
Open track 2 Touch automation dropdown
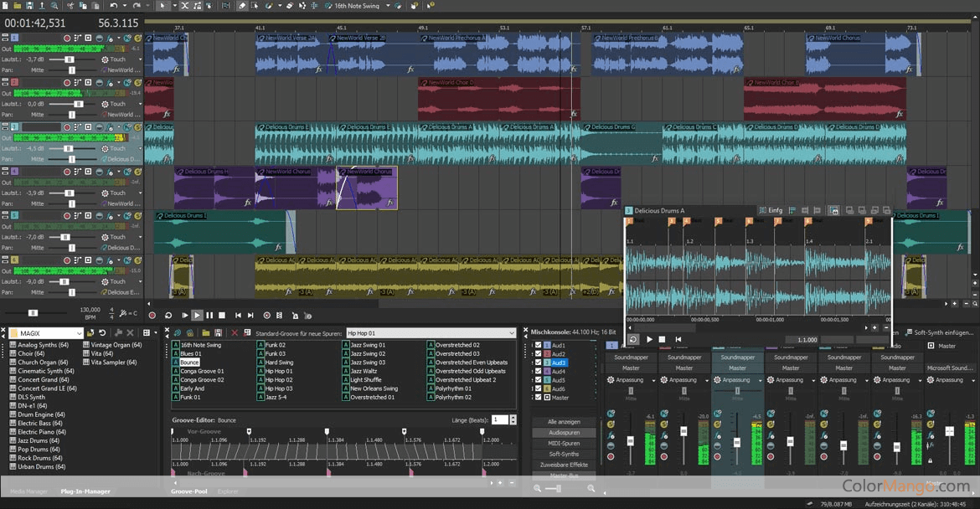pos(140,104)
